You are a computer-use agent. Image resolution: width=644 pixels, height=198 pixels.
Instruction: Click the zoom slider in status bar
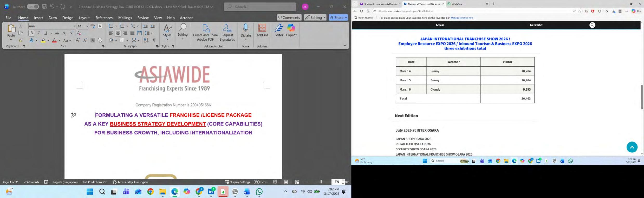click(x=321, y=182)
